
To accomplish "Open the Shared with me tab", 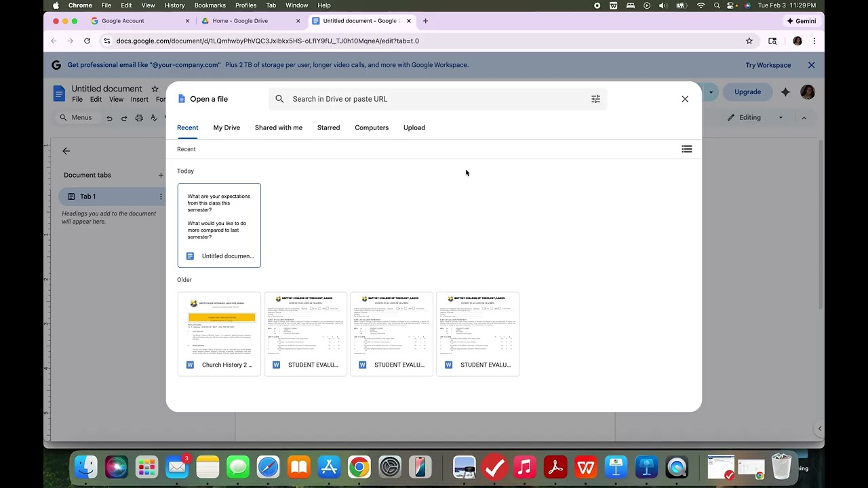I will coord(279,127).
